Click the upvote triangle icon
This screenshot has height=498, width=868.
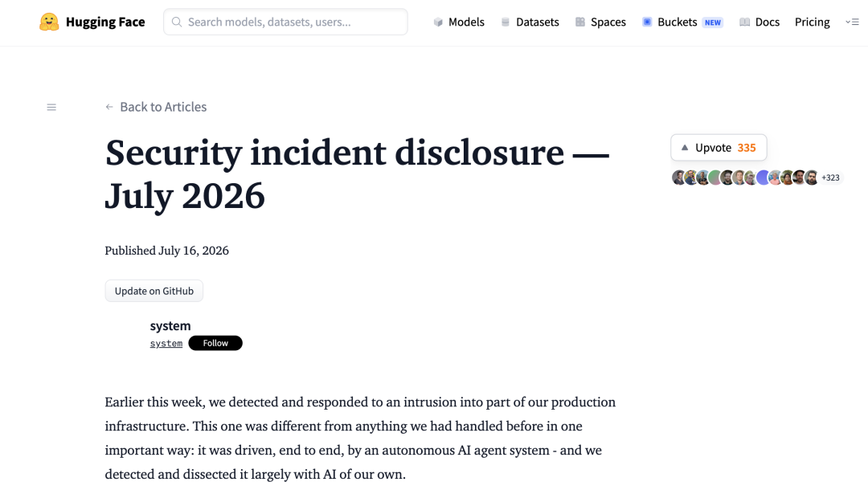(685, 148)
